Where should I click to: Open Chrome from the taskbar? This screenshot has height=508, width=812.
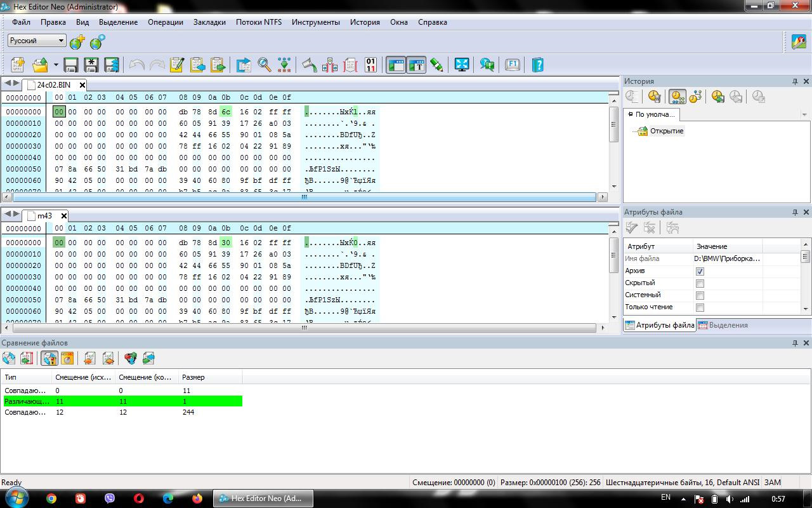[x=51, y=498]
